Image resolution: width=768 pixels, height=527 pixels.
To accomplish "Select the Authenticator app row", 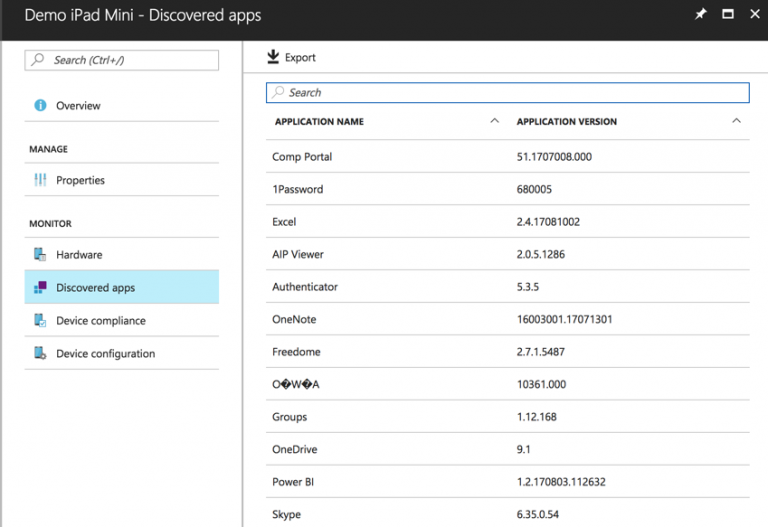I will point(507,287).
